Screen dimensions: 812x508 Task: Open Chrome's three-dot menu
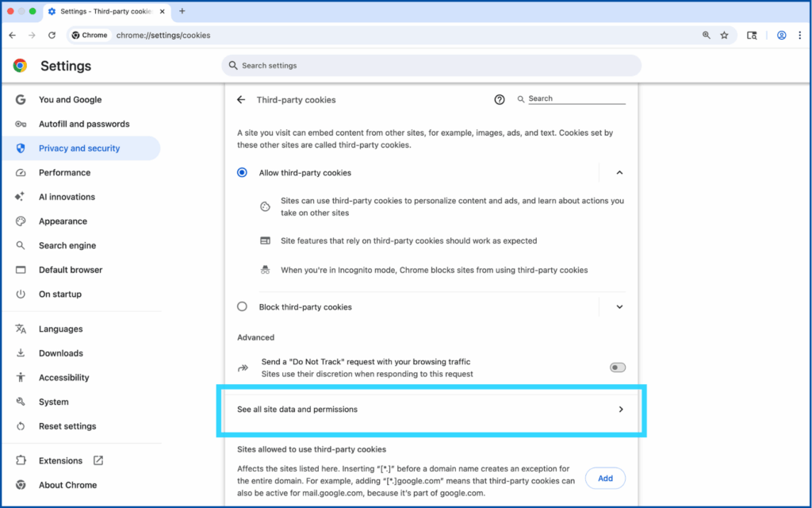click(x=799, y=36)
